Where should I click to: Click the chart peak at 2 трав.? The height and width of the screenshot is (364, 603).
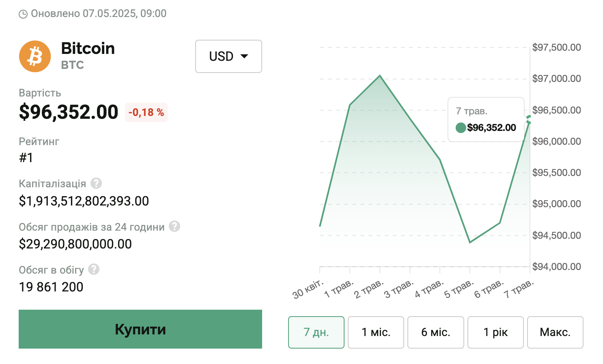pos(380,75)
